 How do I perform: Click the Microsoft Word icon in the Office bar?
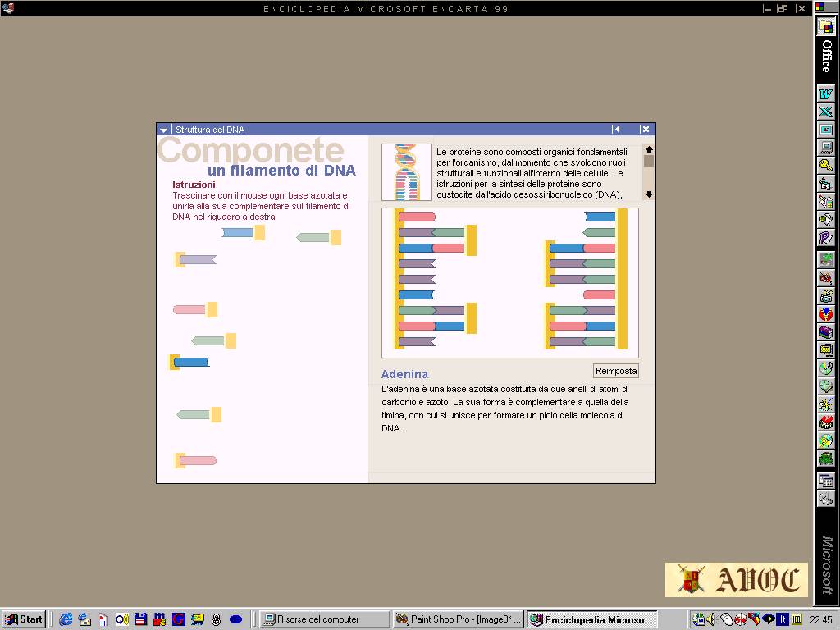click(826, 94)
